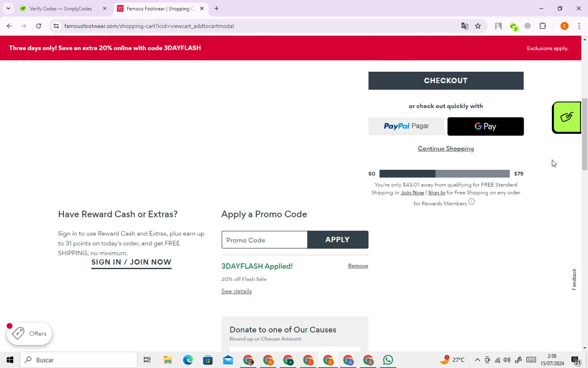This screenshot has height=368, width=588.
Task: Click the network Wi-Fi tray icon
Action: pos(497,360)
